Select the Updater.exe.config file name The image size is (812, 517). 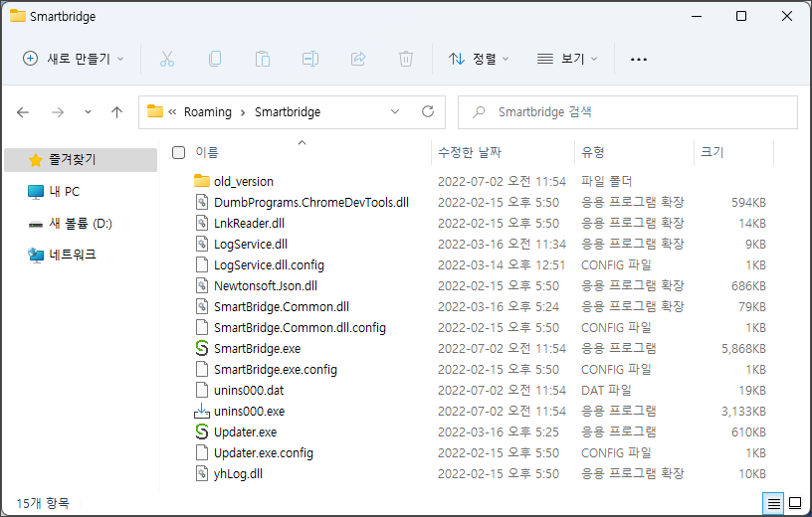point(264,452)
